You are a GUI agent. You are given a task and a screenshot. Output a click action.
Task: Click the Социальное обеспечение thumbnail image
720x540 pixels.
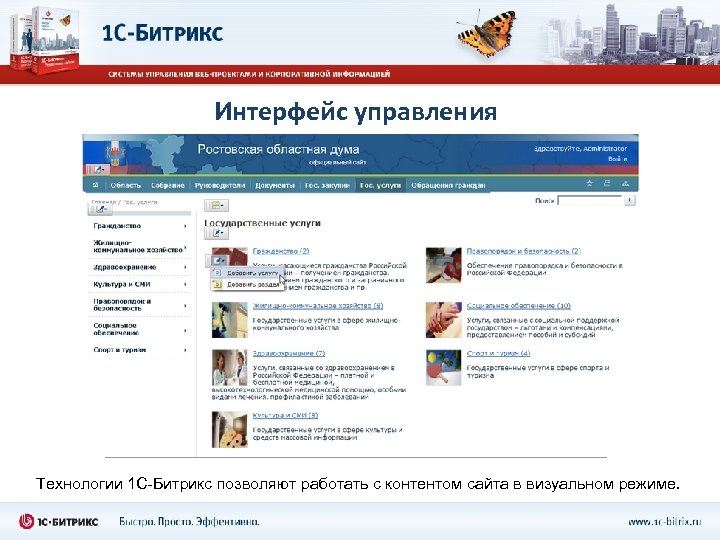[x=444, y=320]
